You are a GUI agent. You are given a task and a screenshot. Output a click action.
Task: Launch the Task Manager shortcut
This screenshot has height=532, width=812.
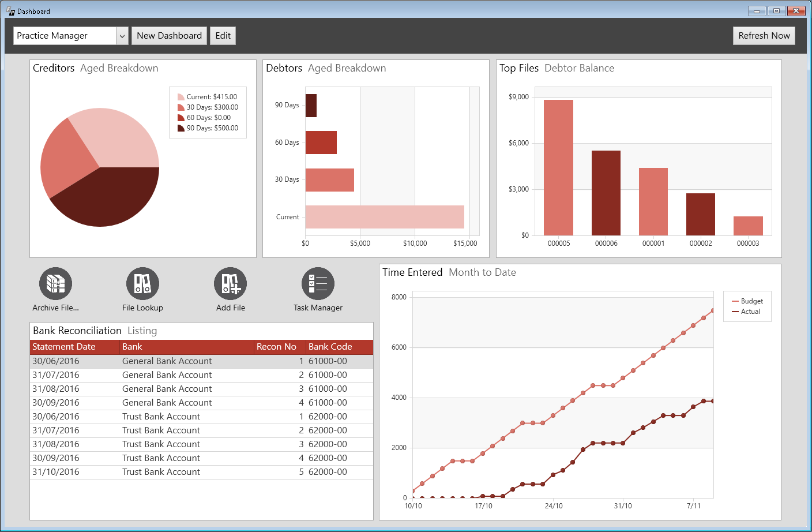point(318,283)
